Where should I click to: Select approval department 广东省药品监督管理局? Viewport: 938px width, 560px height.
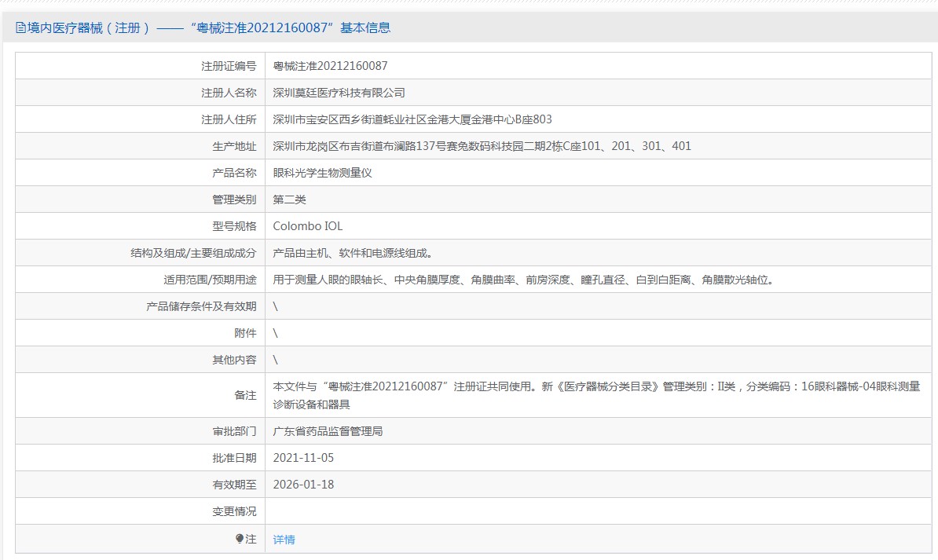[x=328, y=431]
